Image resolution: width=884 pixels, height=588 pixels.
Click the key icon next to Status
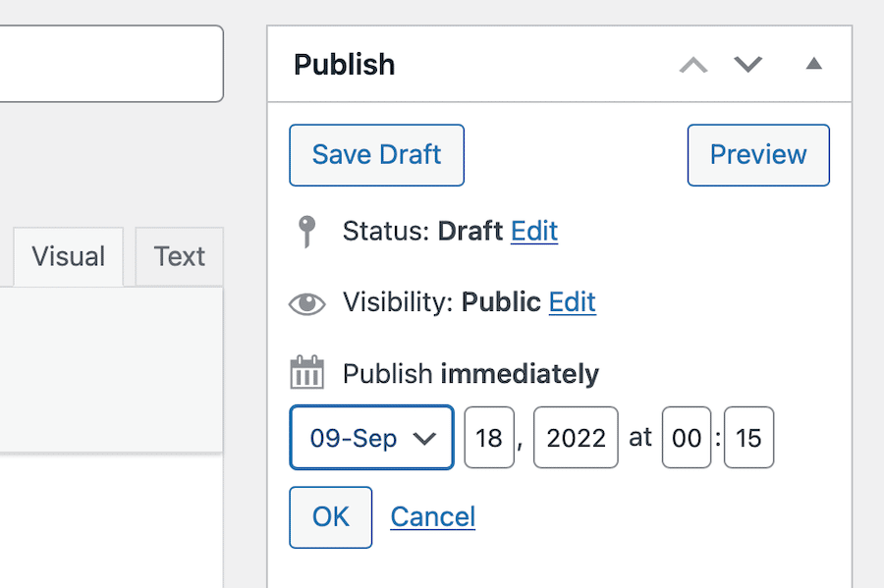coord(307,232)
